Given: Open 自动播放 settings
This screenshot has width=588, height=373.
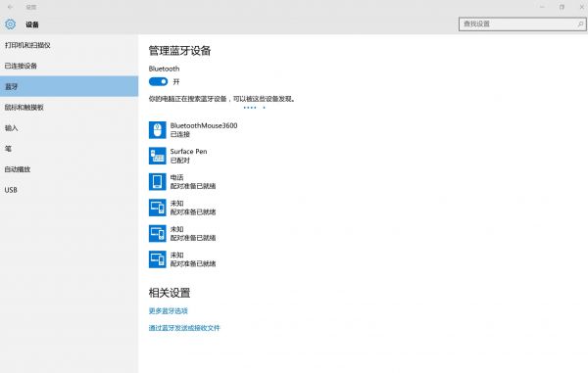Looking at the screenshot, I should coord(69,169).
